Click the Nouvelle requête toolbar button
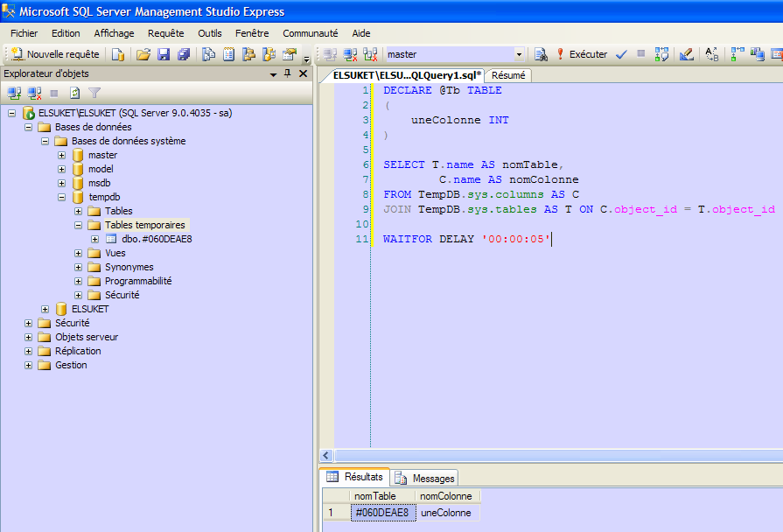This screenshot has height=532, width=783. point(54,54)
